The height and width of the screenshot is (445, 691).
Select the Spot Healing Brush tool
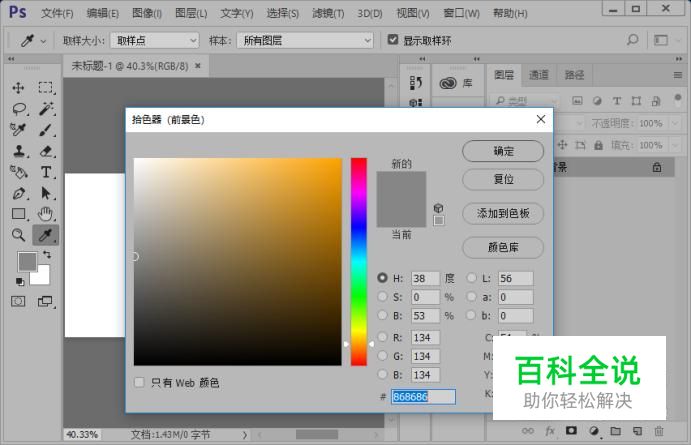click(19, 130)
